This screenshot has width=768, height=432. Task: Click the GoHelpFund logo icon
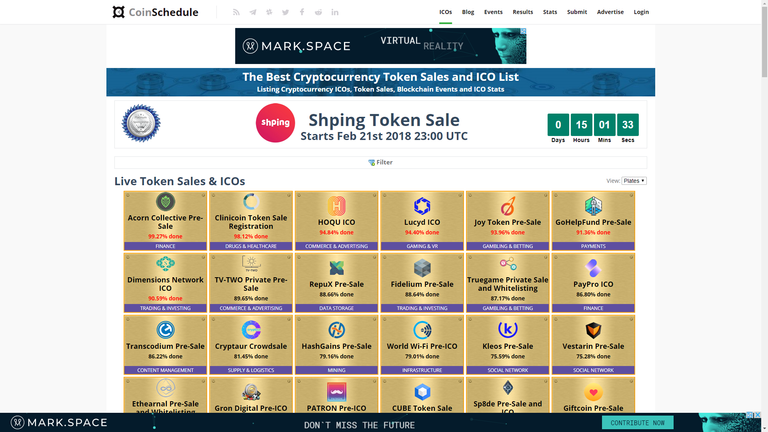(x=593, y=206)
